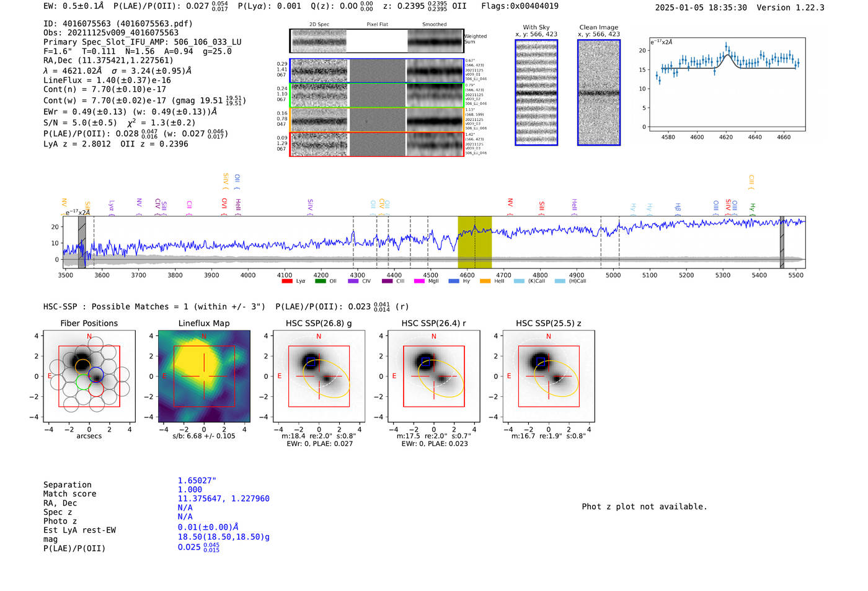Click the 'S/N = 5.0(±0.5)' value

[x=80, y=123]
